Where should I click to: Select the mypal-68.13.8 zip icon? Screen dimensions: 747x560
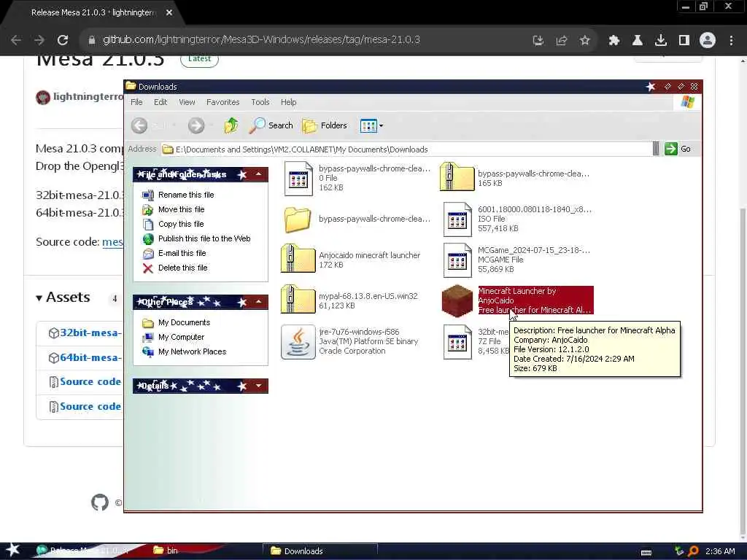[298, 299]
